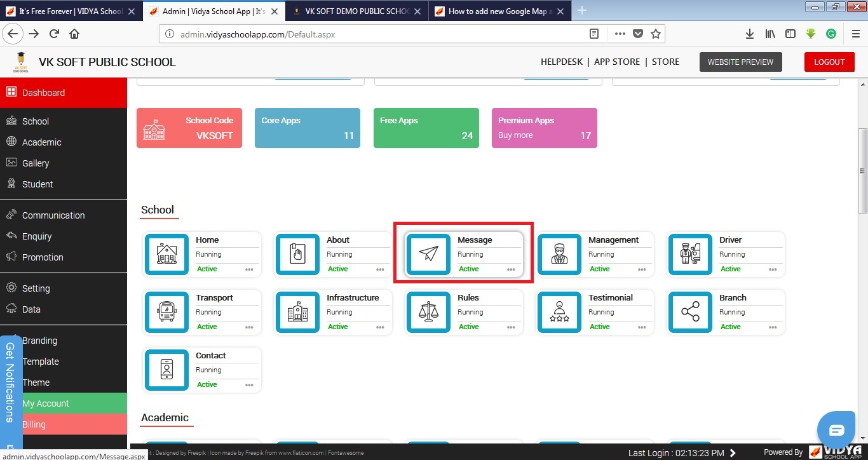Click the Free Apps count card
868x460 pixels.
pyautogui.click(x=426, y=128)
